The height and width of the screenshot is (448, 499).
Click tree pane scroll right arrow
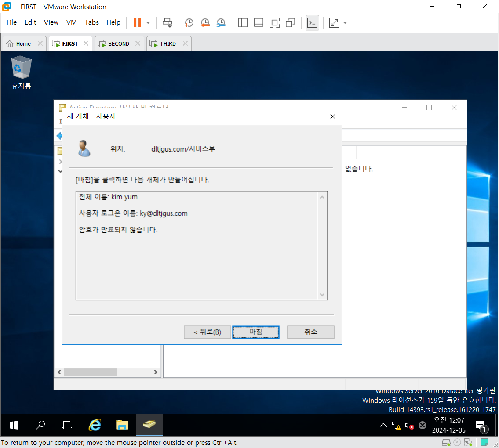coord(156,372)
